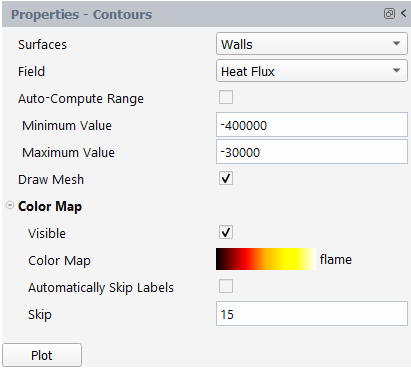Collapse panel using the left arrow icon
411x369 pixels.
pos(403,13)
